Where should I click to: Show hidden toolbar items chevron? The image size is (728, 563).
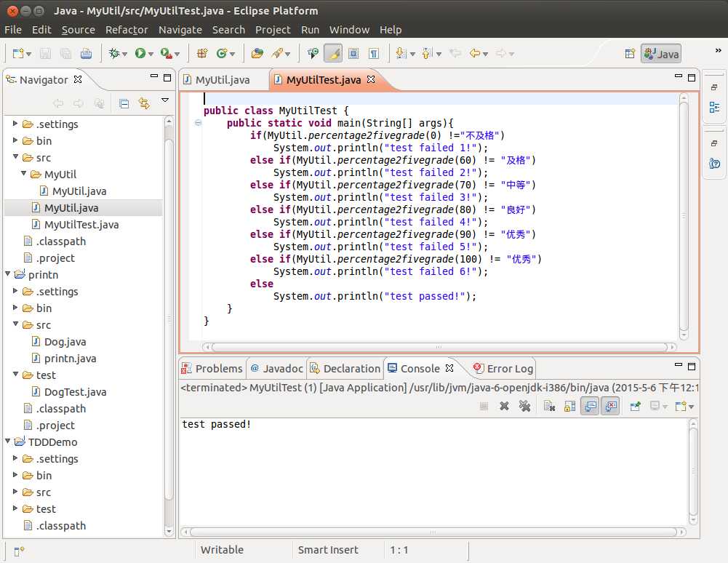tap(718, 50)
